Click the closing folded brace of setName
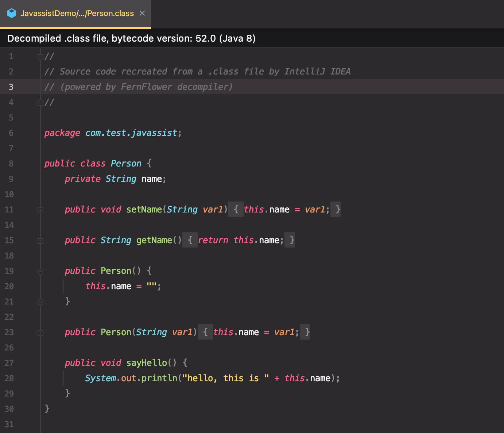Viewport: 504px width, 433px height. pos(336,210)
